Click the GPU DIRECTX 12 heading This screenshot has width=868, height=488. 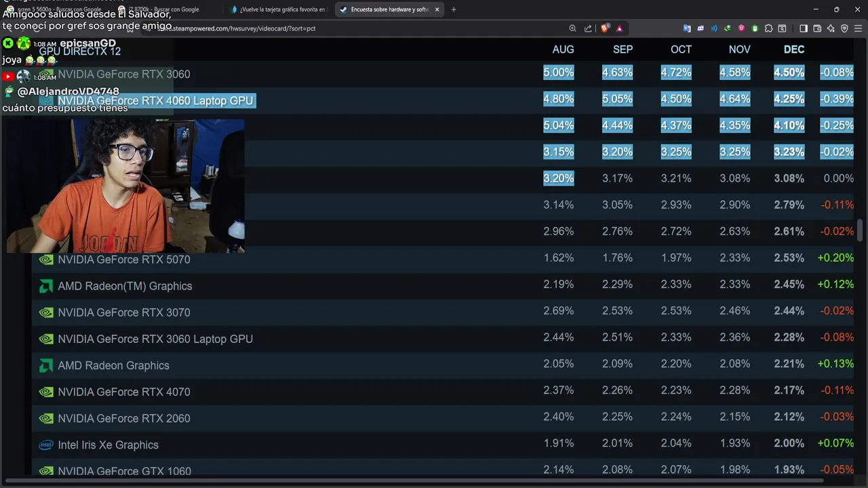(x=80, y=52)
